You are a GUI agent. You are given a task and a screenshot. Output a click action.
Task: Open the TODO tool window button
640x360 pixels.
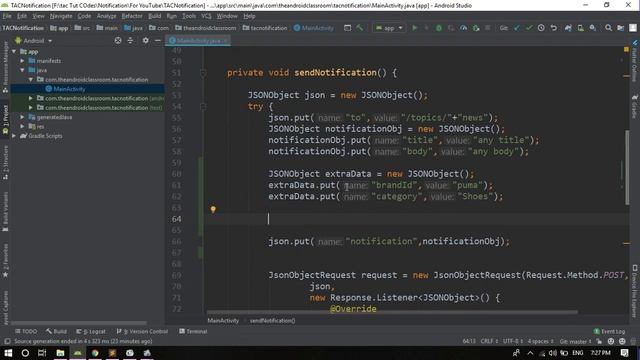click(x=26, y=331)
